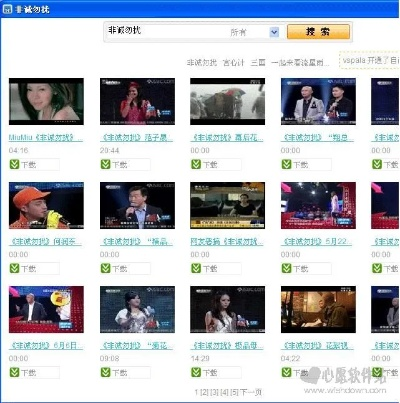This screenshot has height=403, width=400.
Task: Open the MiuMiu《非诚勿扰》title link
Action: point(46,138)
